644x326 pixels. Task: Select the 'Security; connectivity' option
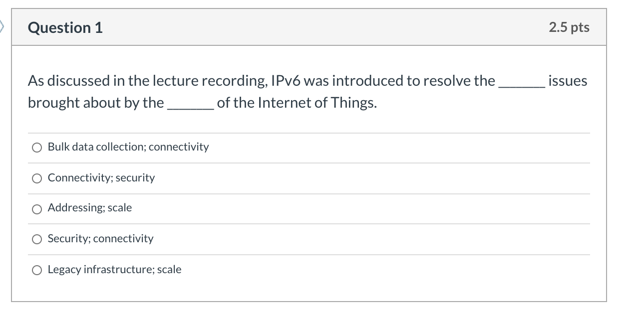pos(36,239)
